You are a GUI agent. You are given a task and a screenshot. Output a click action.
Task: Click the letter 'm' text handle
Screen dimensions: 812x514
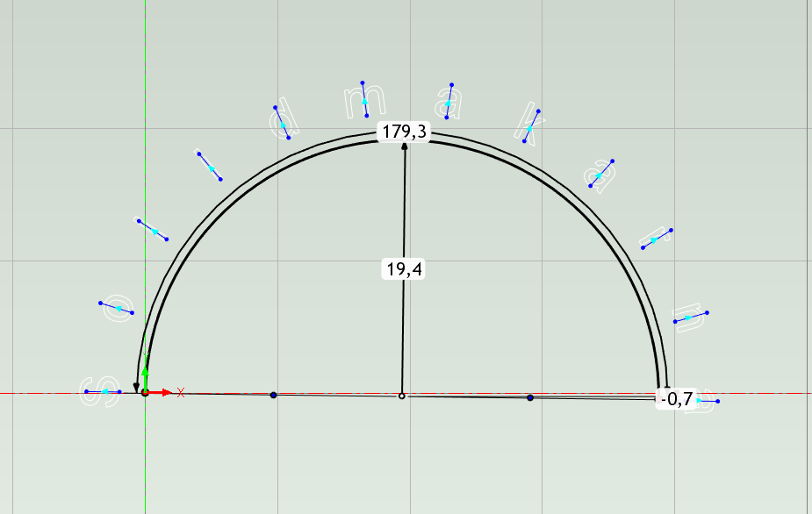point(364,99)
